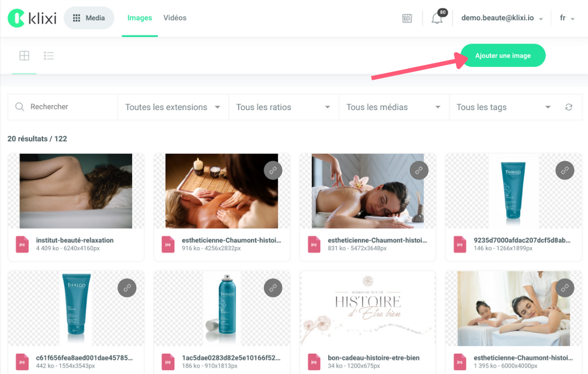Open the notifications bell

pyautogui.click(x=437, y=18)
